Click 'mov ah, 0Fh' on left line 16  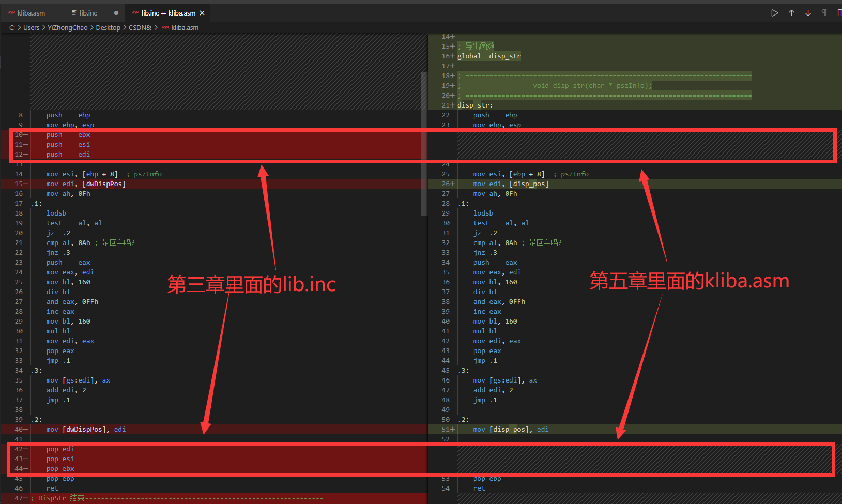coord(68,194)
